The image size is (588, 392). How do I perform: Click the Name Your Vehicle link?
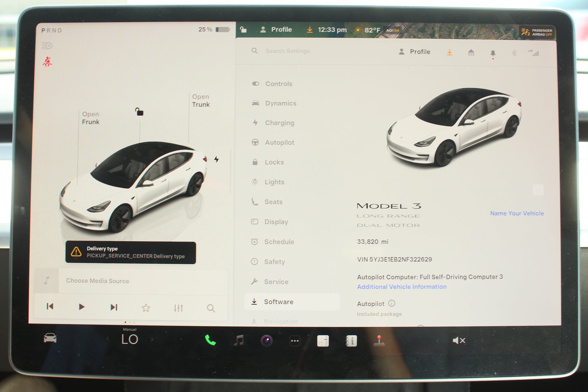pos(517,213)
